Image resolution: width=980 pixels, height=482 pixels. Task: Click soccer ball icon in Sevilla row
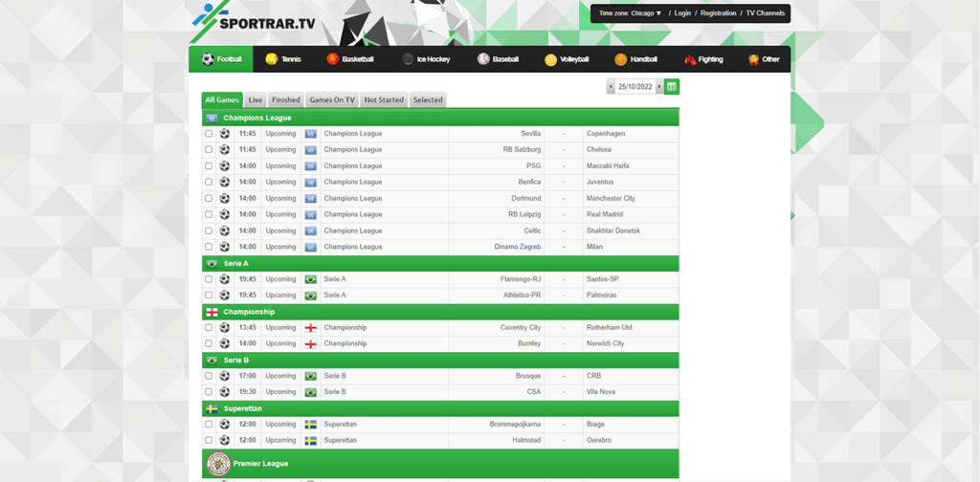[224, 133]
